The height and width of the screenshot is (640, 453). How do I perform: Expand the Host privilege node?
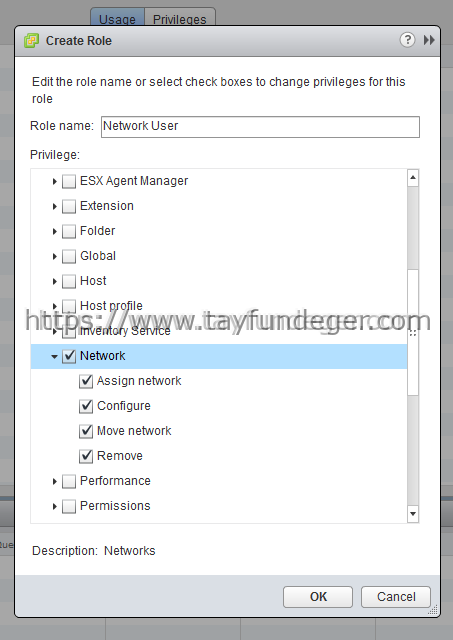pyautogui.click(x=54, y=281)
